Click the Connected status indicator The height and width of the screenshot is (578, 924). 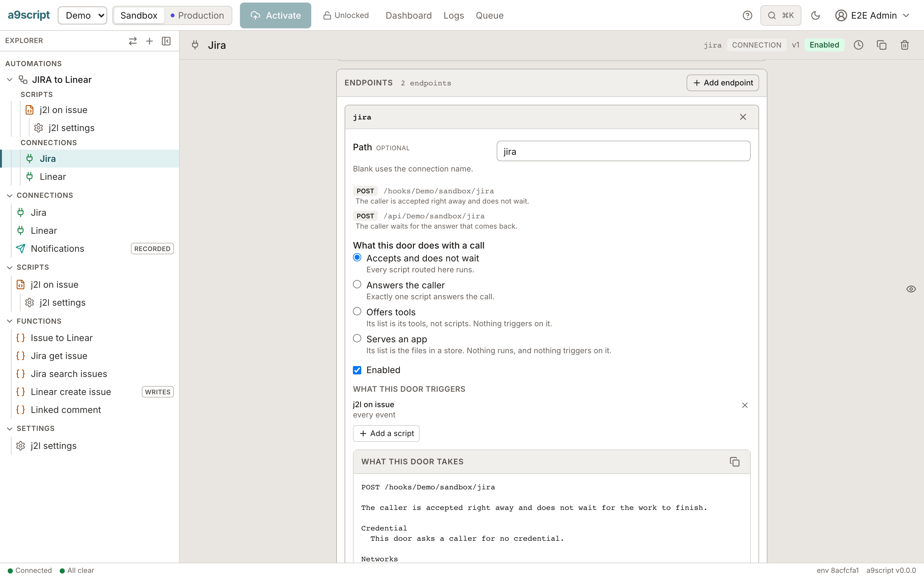click(30, 570)
